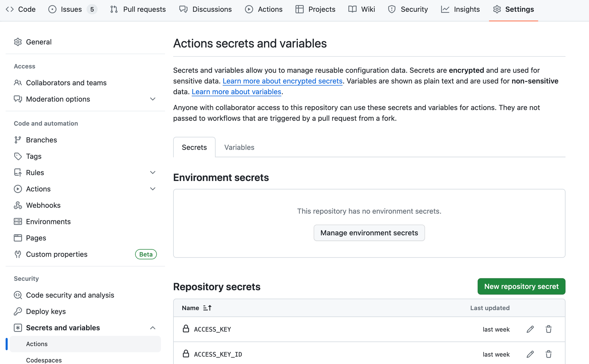Click pencil edit icon for ACCESS_KEY_ID

pyautogui.click(x=530, y=354)
